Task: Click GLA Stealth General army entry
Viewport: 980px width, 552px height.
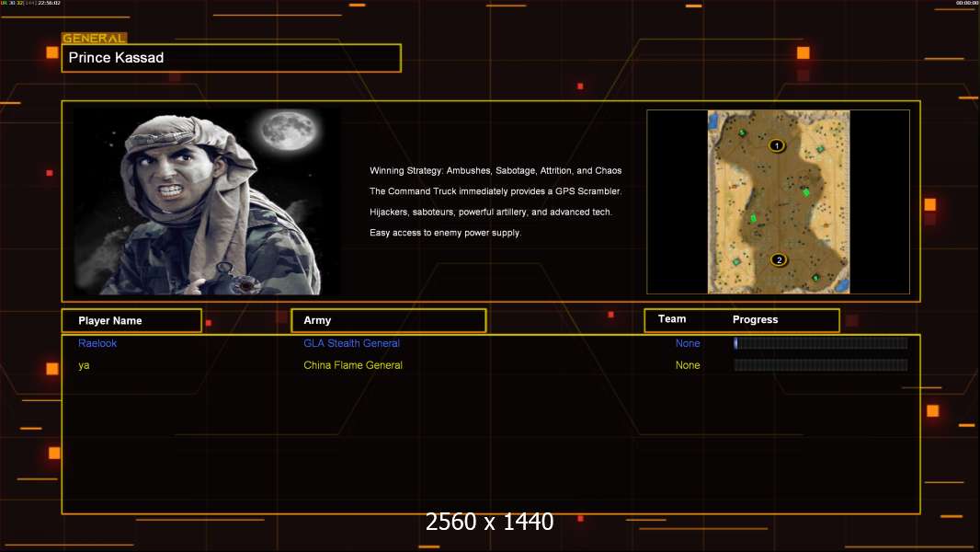Action: [x=351, y=343]
